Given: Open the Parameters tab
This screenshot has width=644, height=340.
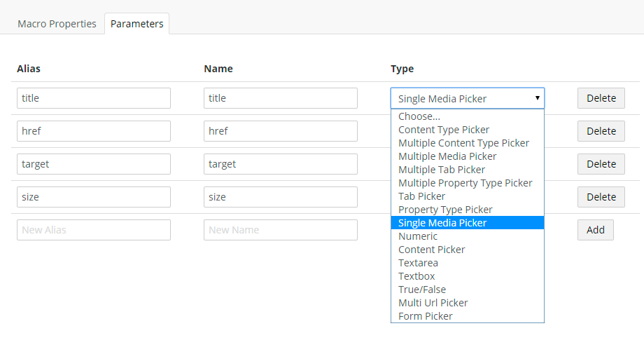Looking at the screenshot, I should (136, 24).
